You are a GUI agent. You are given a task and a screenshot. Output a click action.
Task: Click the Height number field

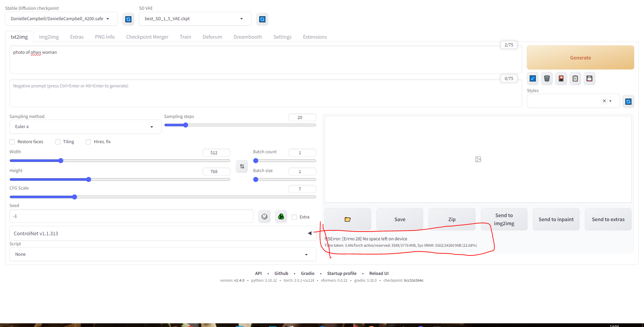click(216, 171)
